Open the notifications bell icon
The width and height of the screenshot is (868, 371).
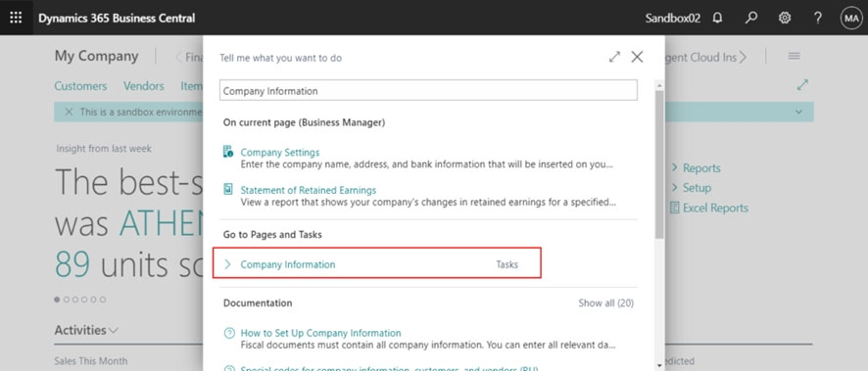pyautogui.click(x=717, y=18)
